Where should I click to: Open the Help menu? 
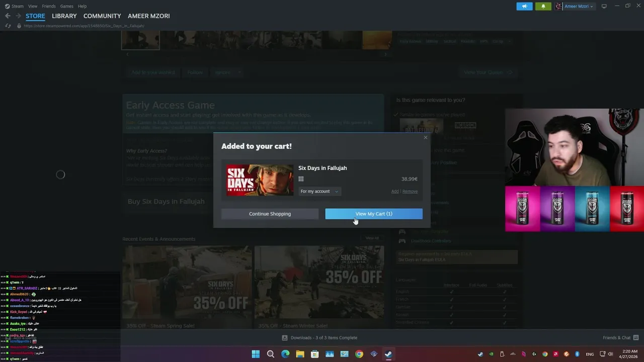point(82,6)
